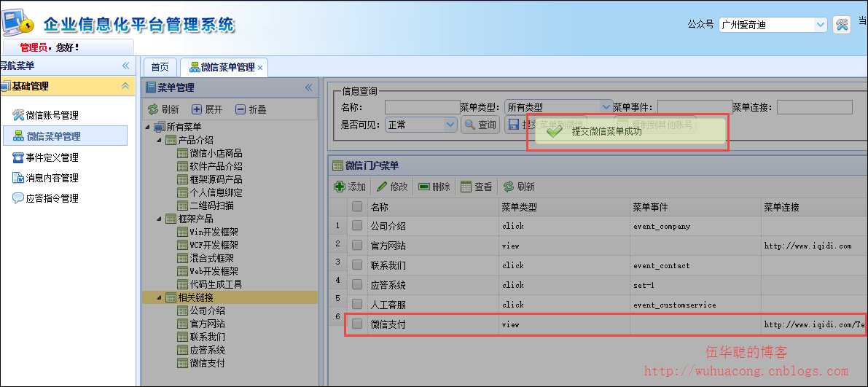The height and width of the screenshot is (387, 868).
Task: Collapse the 相关链接 tree node
Action: point(160,297)
